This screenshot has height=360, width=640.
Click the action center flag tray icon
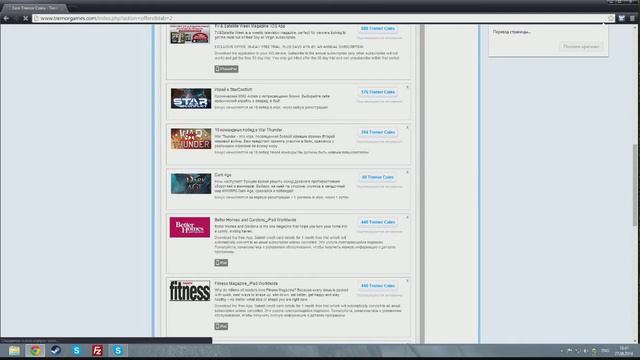click(569, 351)
